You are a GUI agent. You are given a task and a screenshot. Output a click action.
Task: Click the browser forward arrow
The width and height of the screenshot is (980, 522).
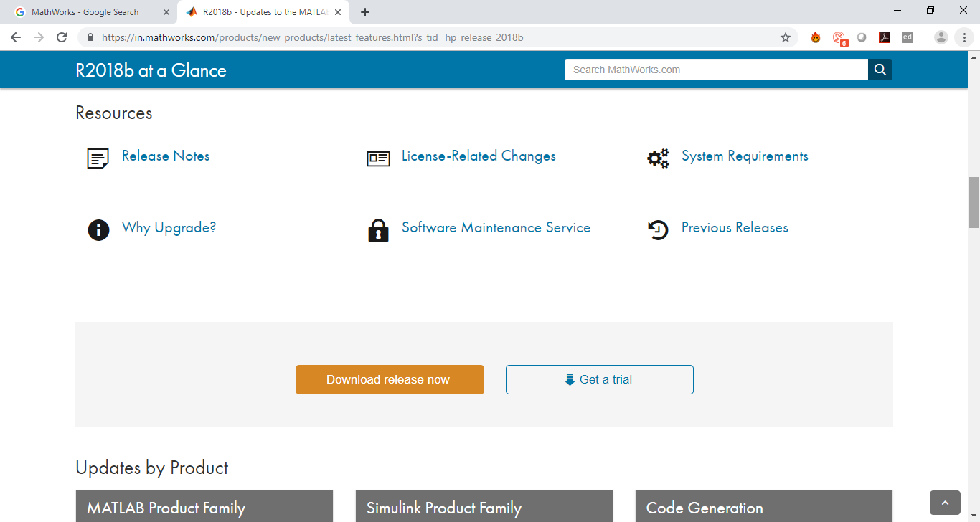(x=39, y=37)
